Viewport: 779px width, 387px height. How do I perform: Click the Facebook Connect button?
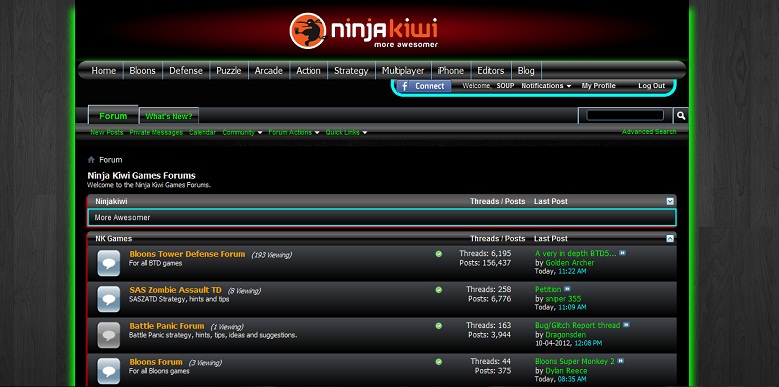click(x=424, y=86)
